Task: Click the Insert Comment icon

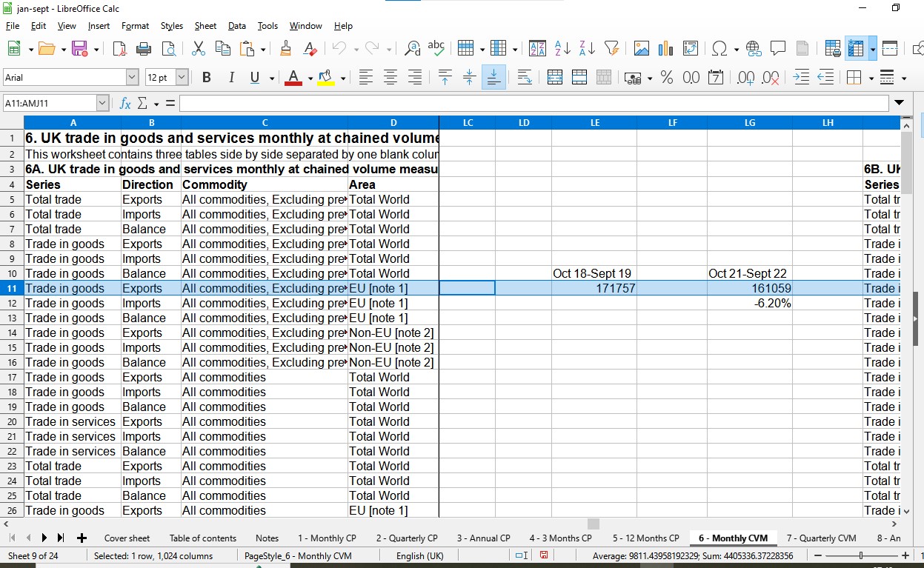Action: tap(778, 49)
